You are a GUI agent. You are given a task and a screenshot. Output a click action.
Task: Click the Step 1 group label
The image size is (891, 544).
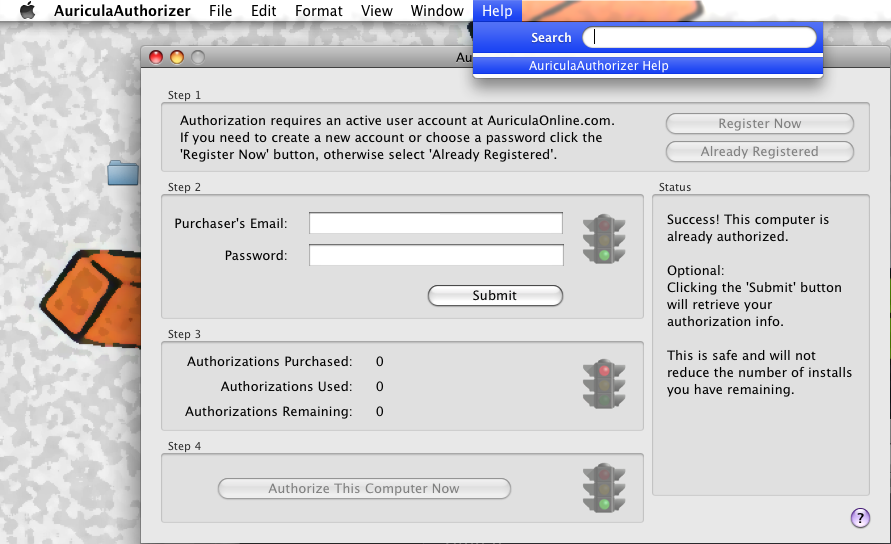(x=184, y=95)
